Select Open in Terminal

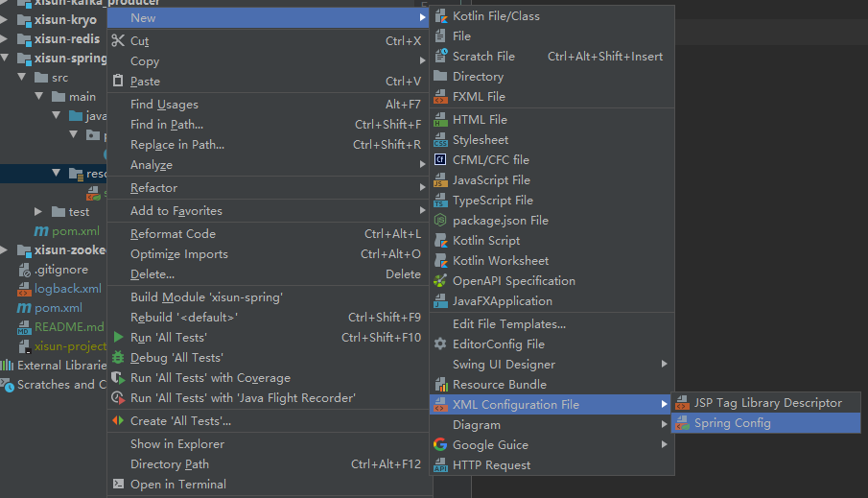(x=178, y=485)
